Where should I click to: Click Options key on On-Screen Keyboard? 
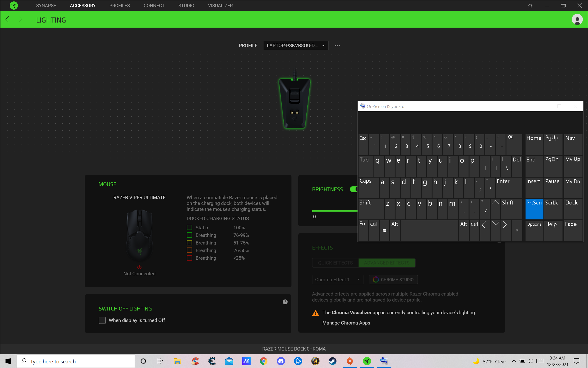click(x=534, y=230)
